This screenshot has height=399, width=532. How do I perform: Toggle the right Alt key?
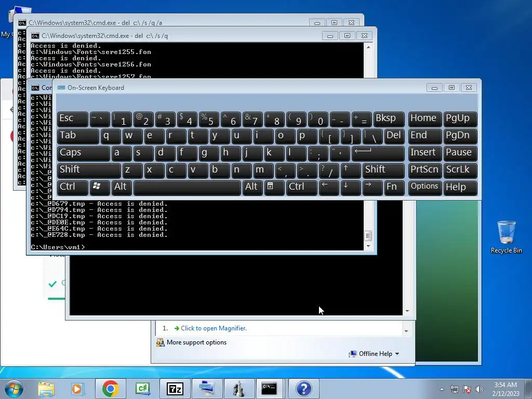point(252,188)
